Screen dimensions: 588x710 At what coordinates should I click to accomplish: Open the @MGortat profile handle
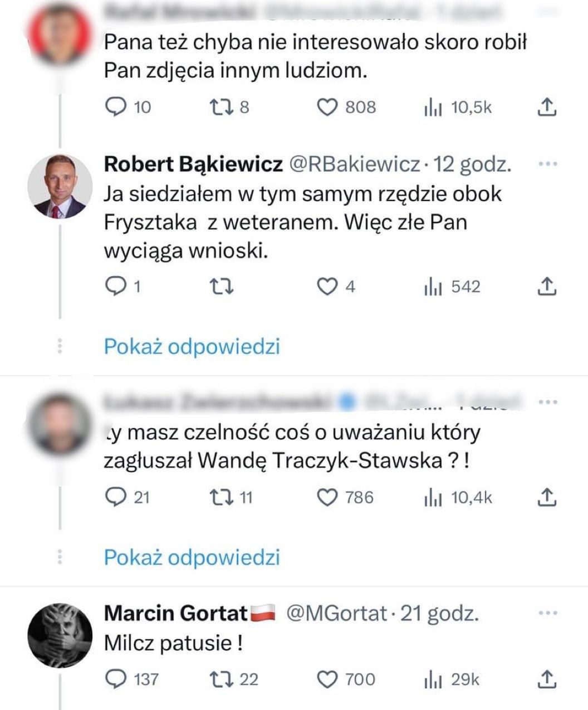(x=336, y=613)
